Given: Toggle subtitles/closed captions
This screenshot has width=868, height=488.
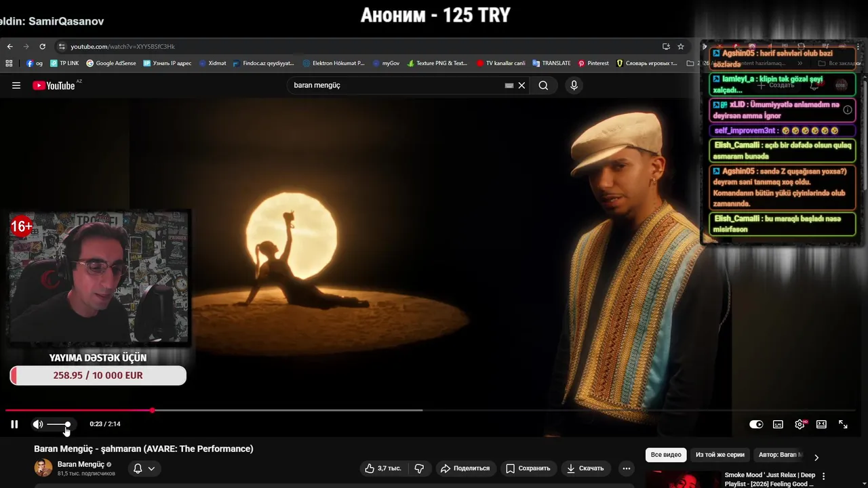Looking at the screenshot, I should [778, 424].
